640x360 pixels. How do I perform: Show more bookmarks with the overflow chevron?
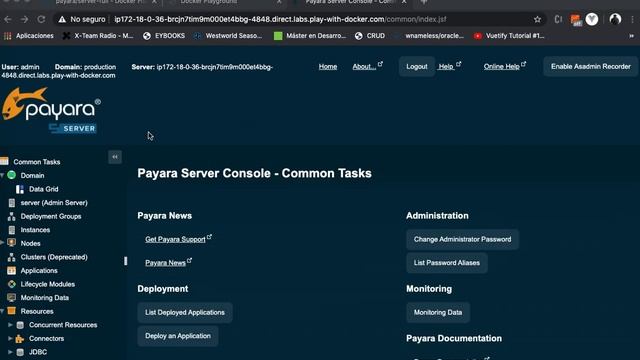click(x=631, y=36)
